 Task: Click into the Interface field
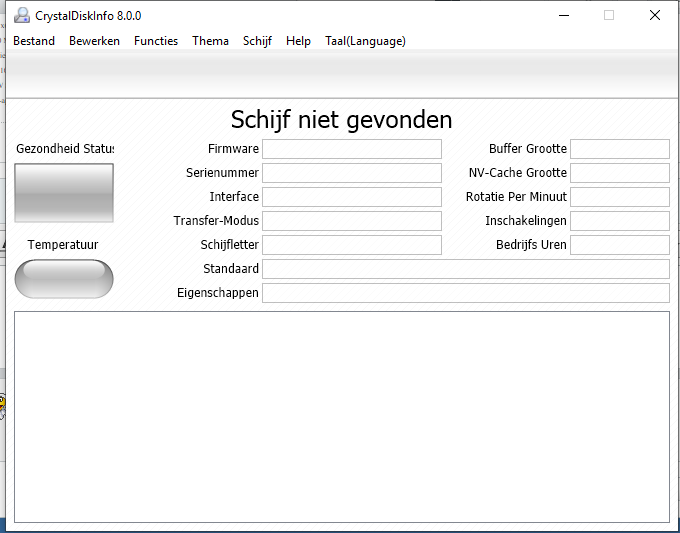(351, 197)
